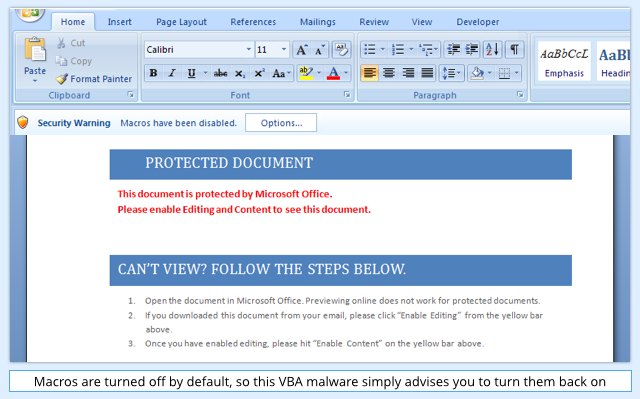Click the Decrease Indent icon
Image resolution: width=640 pixels, height=399 pixels.
pyautogui.click(x=453, y=50)
